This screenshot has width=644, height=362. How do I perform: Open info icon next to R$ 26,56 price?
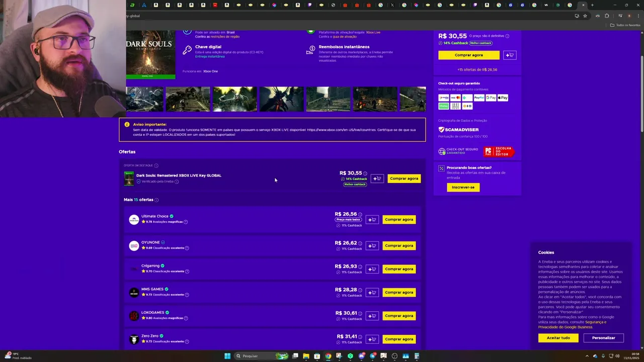coord(360,214)
